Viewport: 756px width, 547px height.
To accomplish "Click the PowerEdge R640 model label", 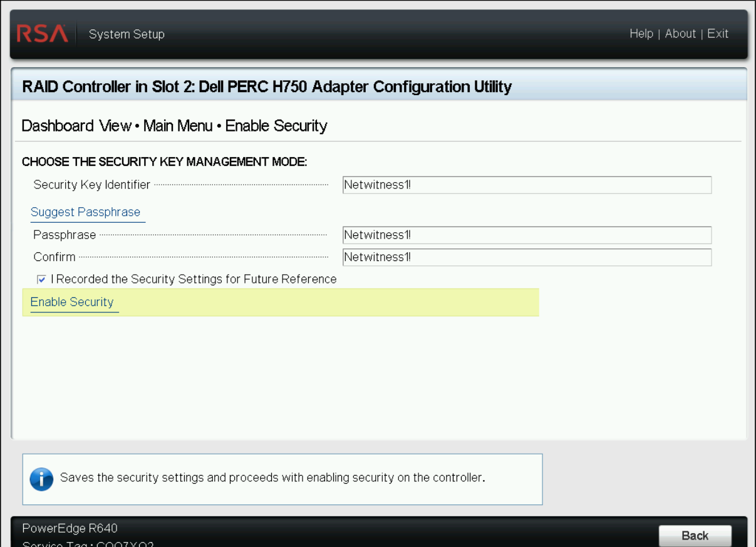I will pyautogui.click(x=70, y=528).
